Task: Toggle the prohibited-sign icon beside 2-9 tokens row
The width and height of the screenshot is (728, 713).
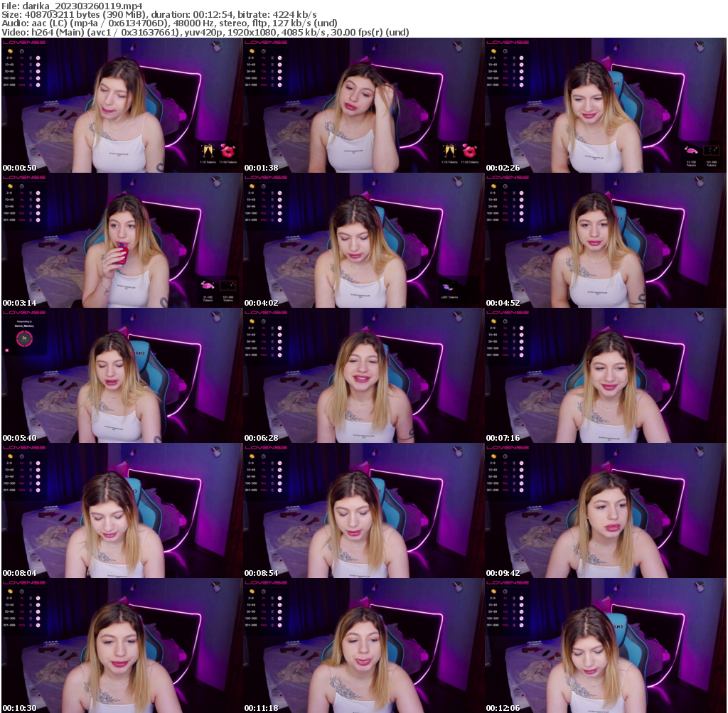Action: click(x=38, y=58)
